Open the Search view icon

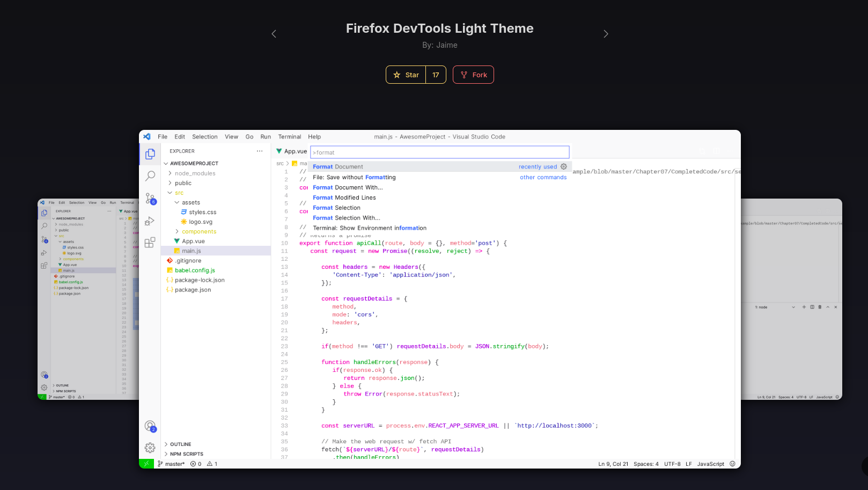[150, 175]
